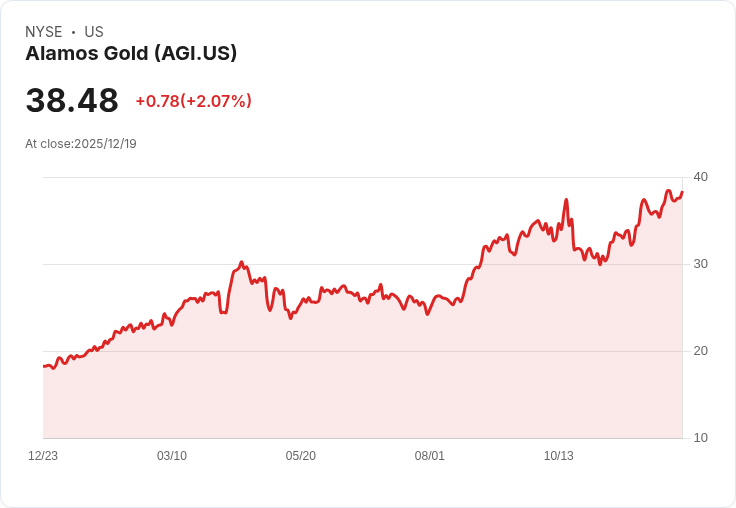
Task: Click the 10/13 date axis label
Action: (559, 456)
